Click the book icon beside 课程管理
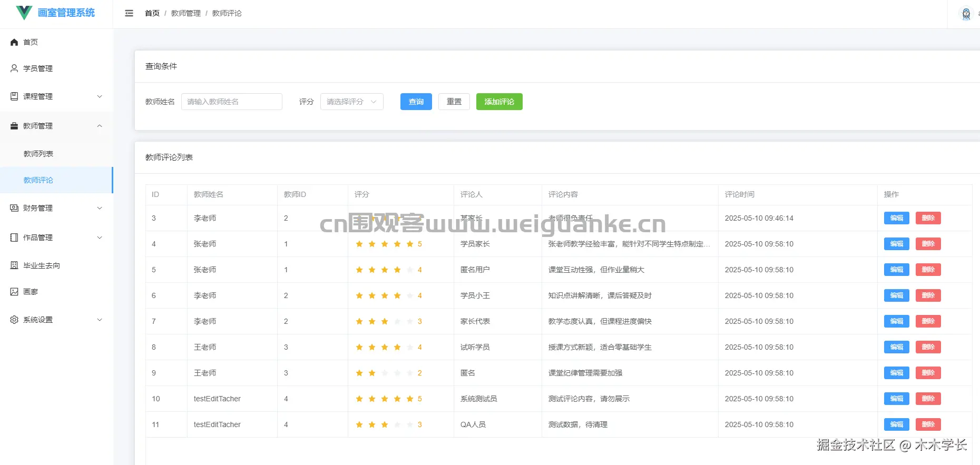 [14, 96]
